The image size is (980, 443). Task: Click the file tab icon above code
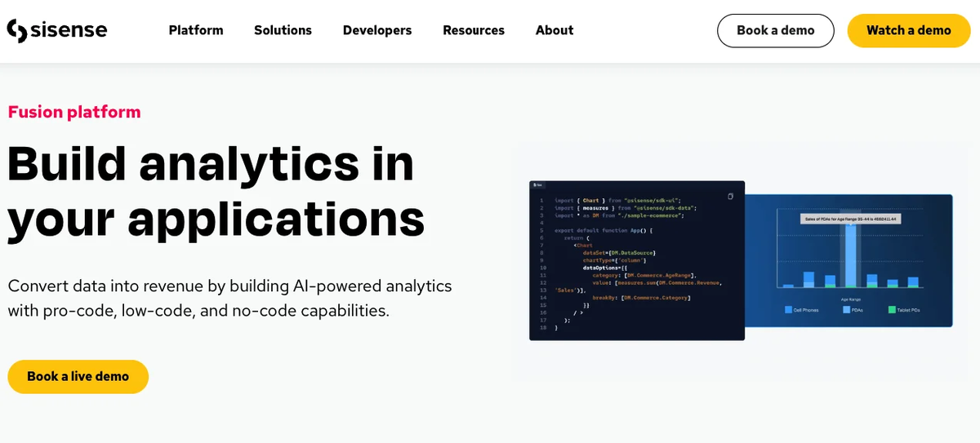537,185
